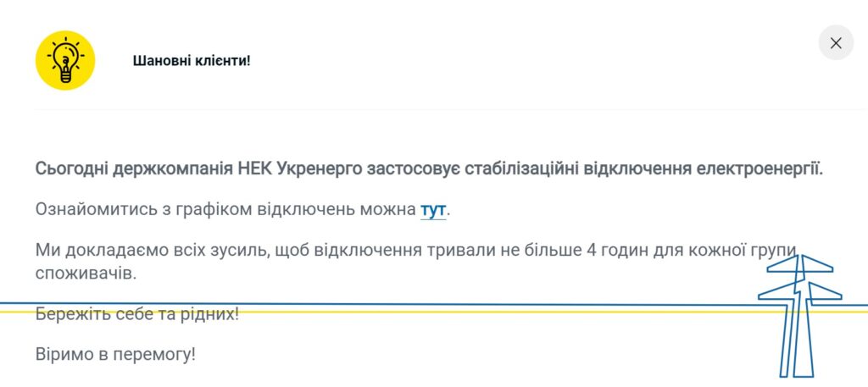This screenshot has width=868, height=387.
Task: Click the word "застосовує" in the bold sentence
Action: (405, 169)
